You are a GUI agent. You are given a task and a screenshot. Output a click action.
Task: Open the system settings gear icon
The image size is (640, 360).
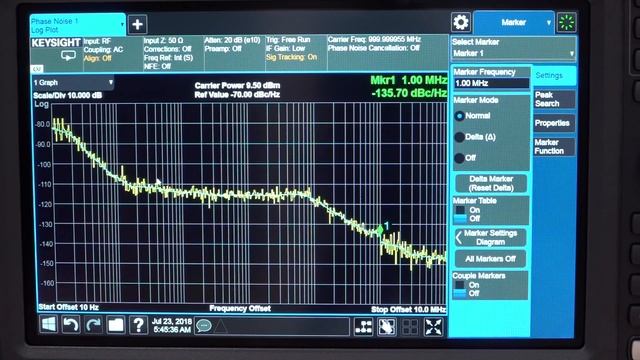[x=461, y=22]
